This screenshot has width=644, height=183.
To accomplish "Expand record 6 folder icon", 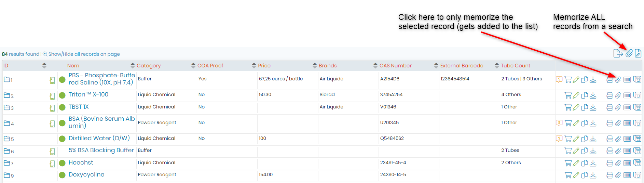I will (7, 151).
